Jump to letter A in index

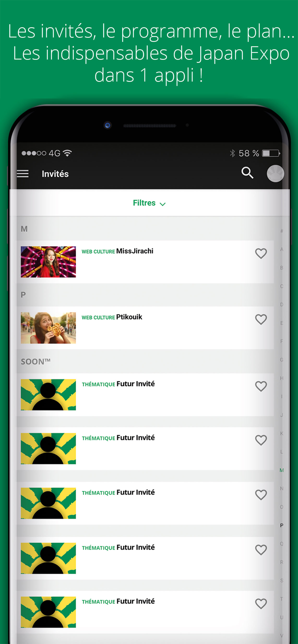[x=282, y=249]
